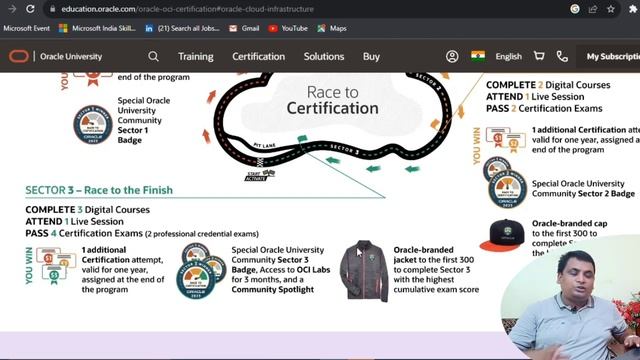Click the Oracle-branded cap image
The image size is (640, 360).
pos(502,236)
